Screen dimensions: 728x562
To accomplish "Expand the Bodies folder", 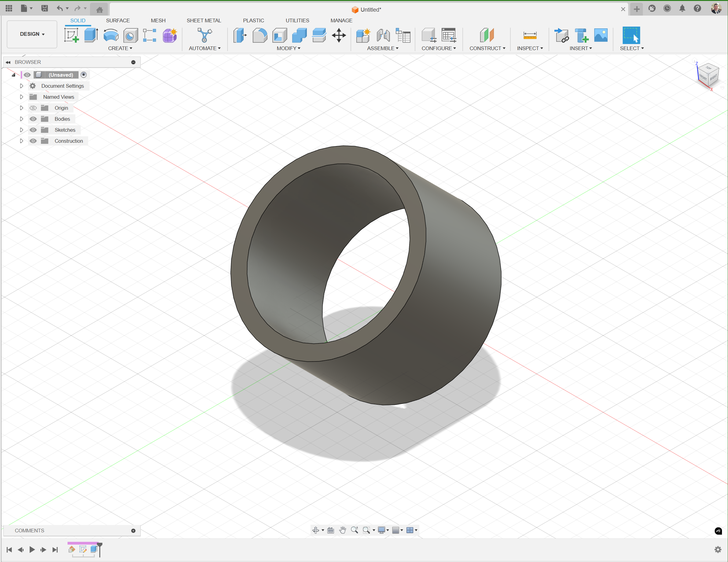I will click(x=21, y=119).
